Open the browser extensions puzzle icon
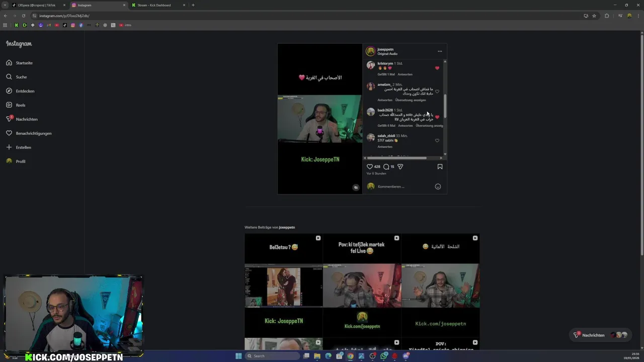644x362 pixels. point(607,16)
